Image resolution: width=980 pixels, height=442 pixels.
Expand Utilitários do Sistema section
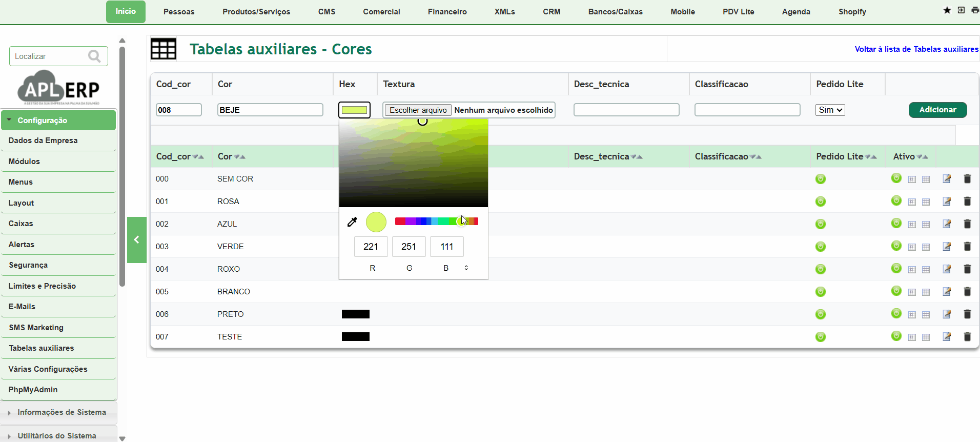click(x=58, y=435)
